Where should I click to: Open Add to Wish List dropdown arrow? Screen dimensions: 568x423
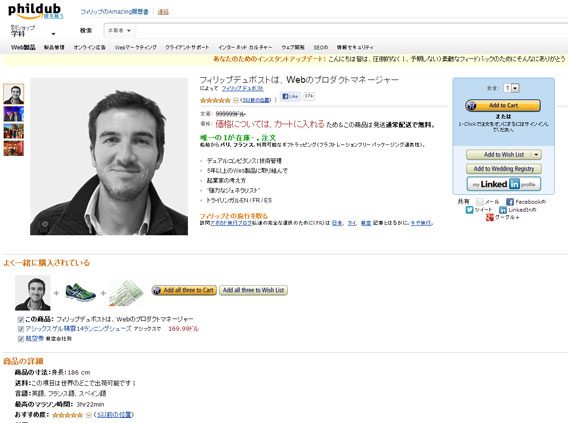click(x=536, y=155)
